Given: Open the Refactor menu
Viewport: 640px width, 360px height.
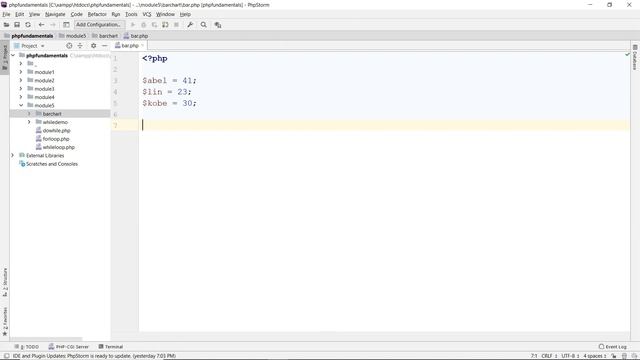Looking at the screenshot, I should click(97, 14).
